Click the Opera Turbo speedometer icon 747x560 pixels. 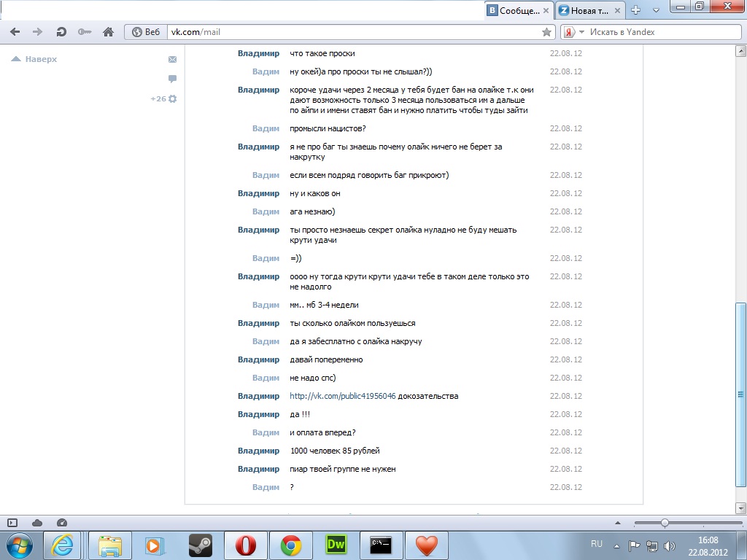(62, 523)
